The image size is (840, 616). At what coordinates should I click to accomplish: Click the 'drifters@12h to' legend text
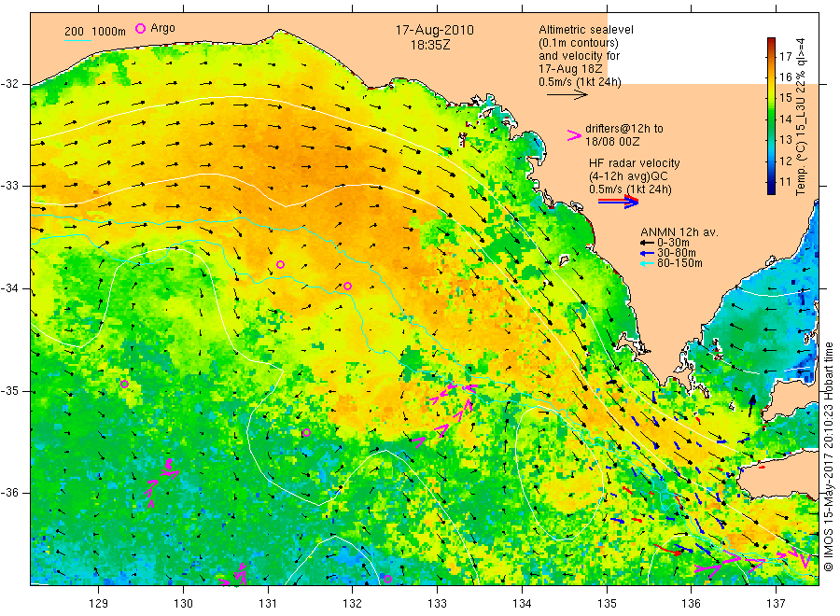624,129
